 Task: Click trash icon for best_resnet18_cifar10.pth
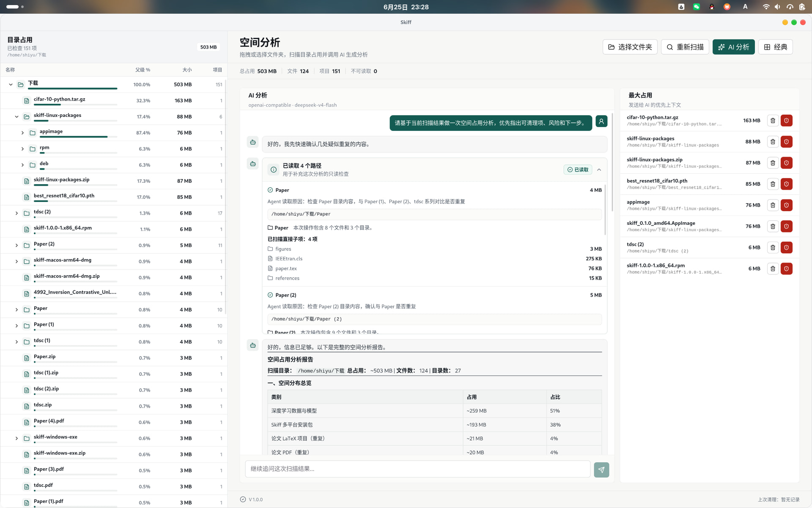[773, 184]
